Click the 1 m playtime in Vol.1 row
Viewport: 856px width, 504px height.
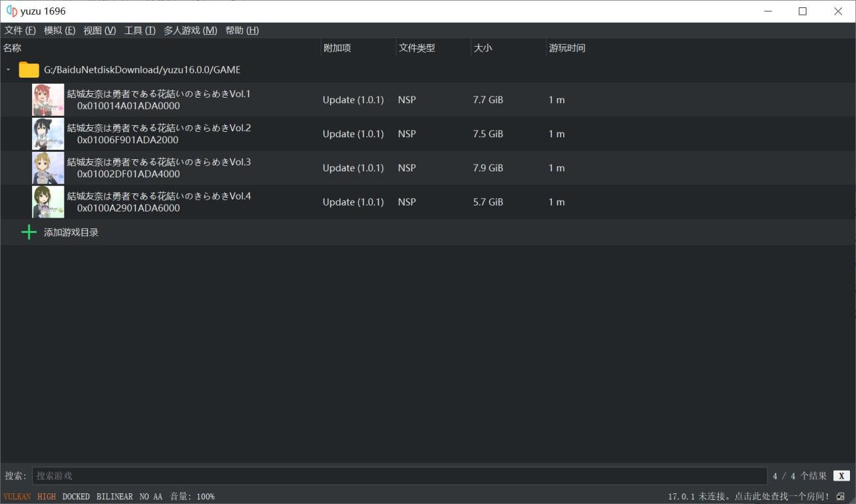[x=557, y=100]
